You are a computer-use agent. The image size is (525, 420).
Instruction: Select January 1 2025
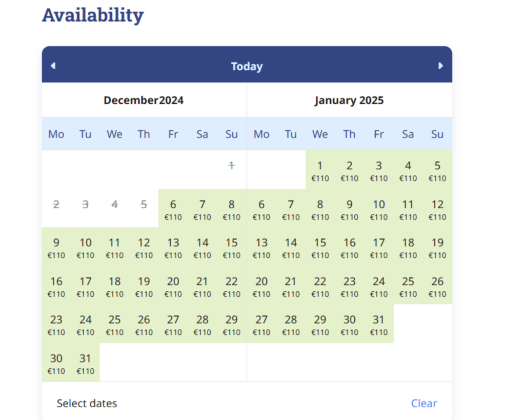click(320, 170)
